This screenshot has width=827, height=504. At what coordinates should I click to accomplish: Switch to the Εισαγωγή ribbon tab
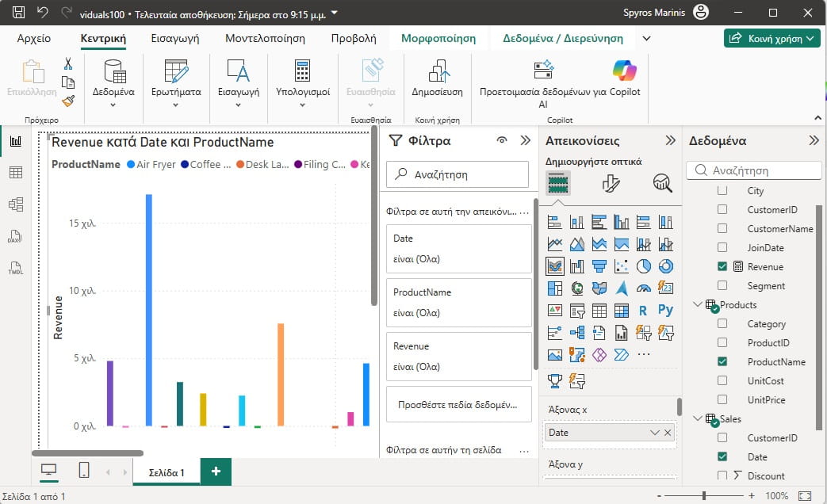pos(175,39)
